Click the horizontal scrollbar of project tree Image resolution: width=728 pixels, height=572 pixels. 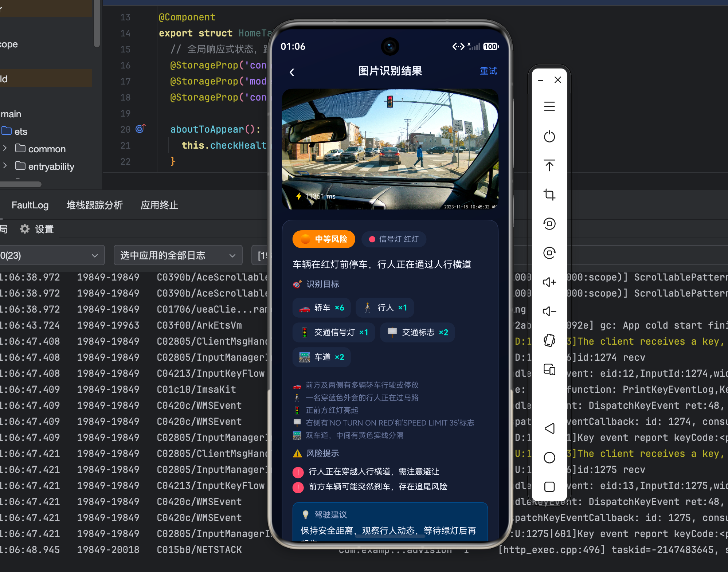21,184
